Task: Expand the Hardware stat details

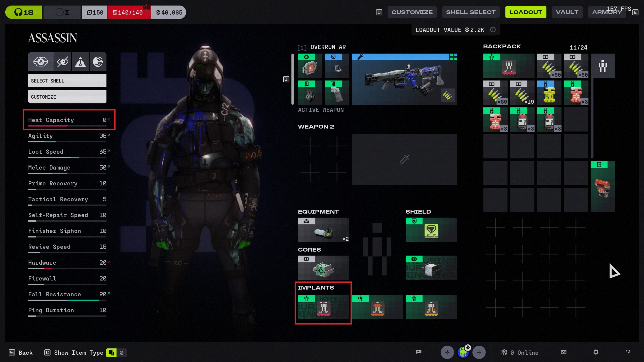Action: (67, 263)
